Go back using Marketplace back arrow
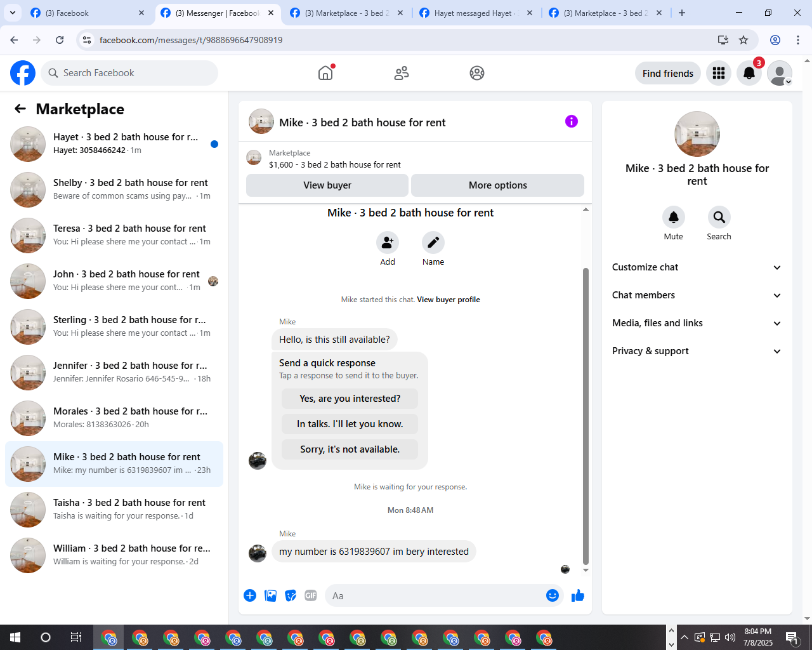The image size is (812, 650). (20, 109)
